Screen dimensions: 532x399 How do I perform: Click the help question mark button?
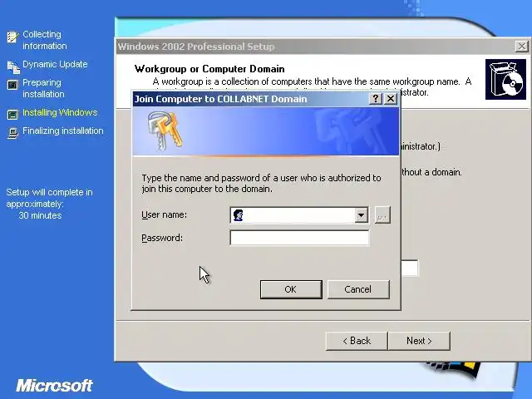coord(375,99)
